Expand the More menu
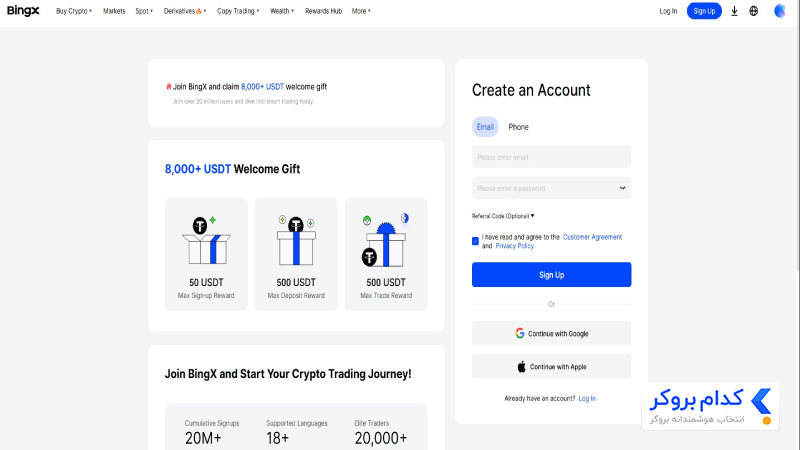This screenshot has width=800, height=450. point(361,11)
